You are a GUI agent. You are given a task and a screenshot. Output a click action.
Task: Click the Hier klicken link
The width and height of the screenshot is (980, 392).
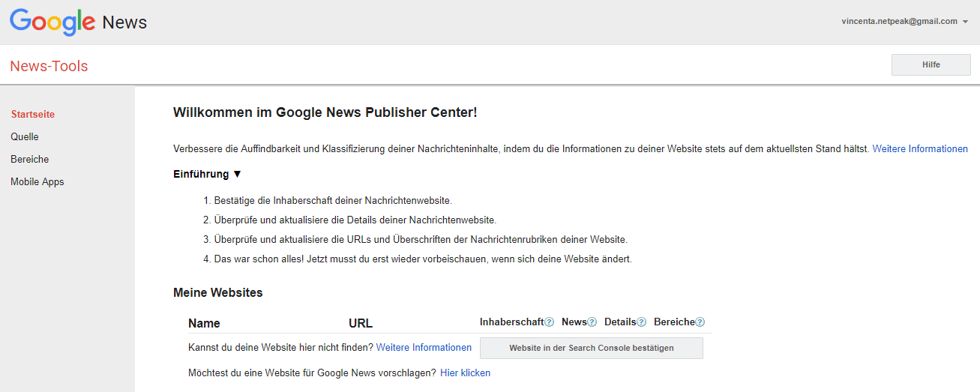tap(466, 373)
